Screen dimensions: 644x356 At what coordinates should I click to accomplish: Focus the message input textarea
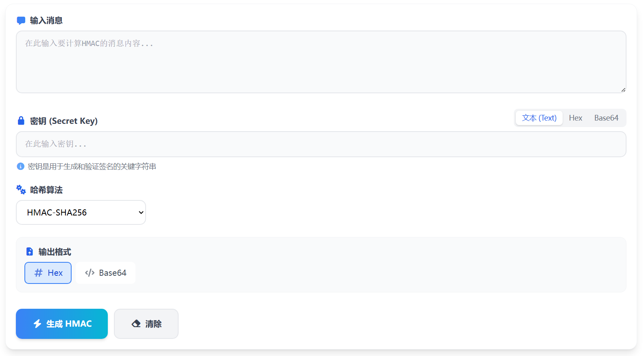(321, 62)
